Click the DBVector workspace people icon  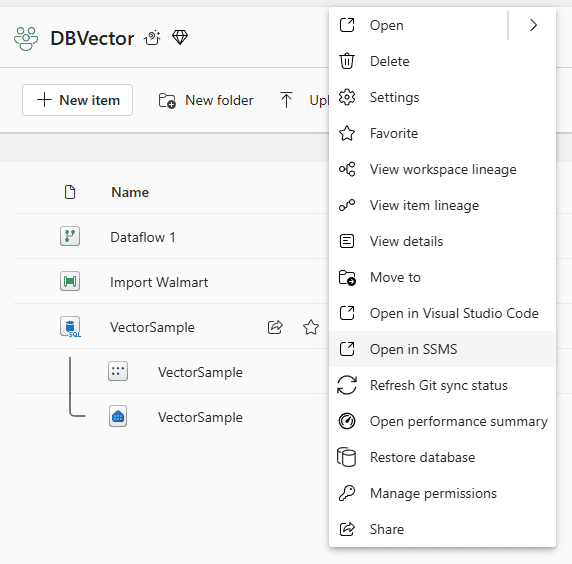pos(26,38)
